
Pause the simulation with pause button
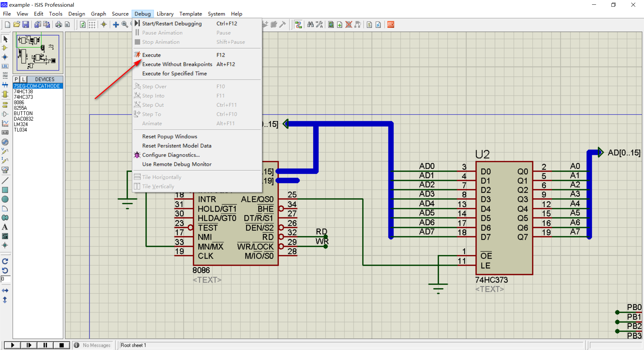coord(45,345)
